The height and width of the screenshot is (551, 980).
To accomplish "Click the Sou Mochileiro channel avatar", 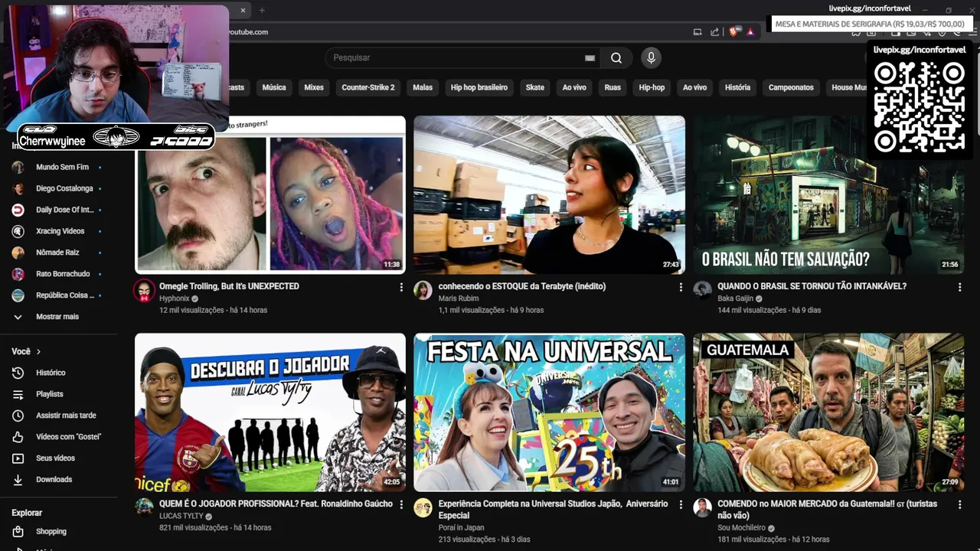I will tap(702, 507).
